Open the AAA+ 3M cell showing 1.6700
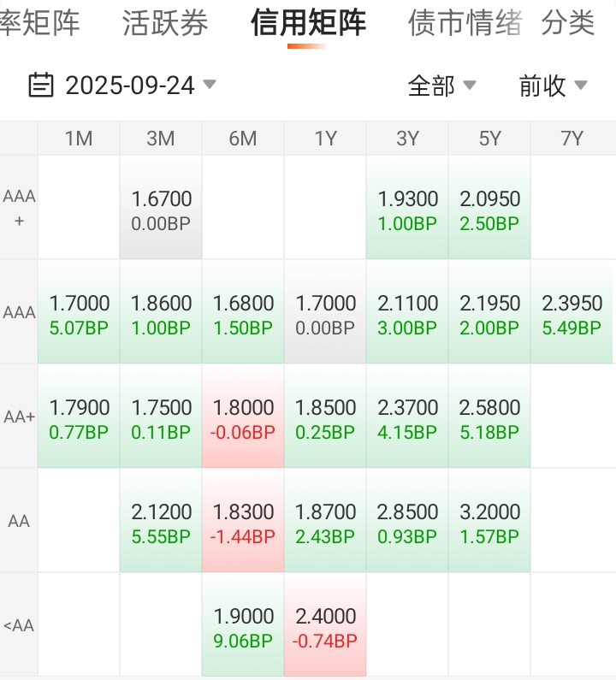Image resolution: width=616 pixels, height=680 pixels. [x=161, y=210]
